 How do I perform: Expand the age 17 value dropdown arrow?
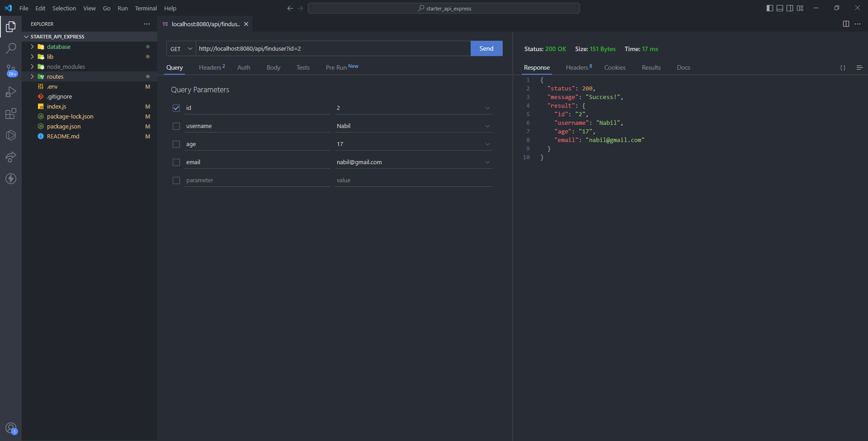[x=487, y=144]
